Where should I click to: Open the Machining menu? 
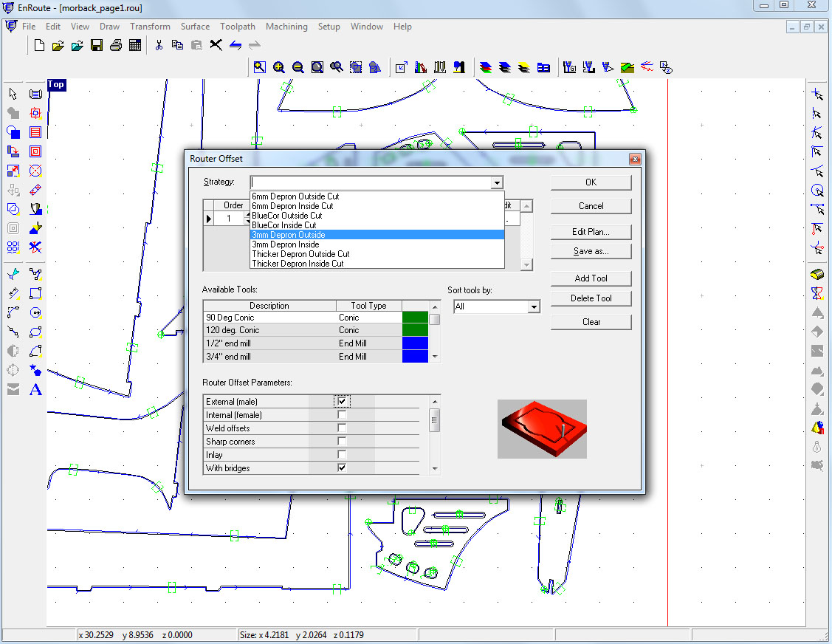click(x=286, y=27)
